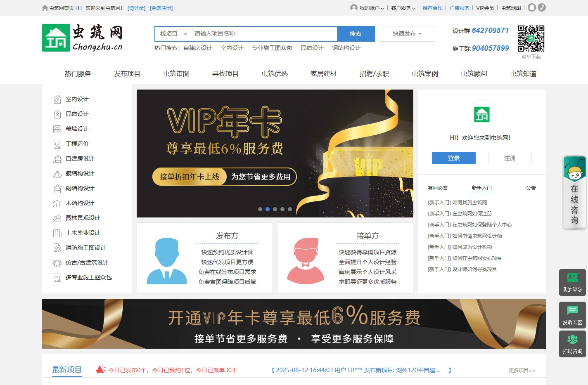Screen dimensions: 588x385
Task: Click the pink 接单方 person avatar
Action: pyautogui.click(x=306, y=261)
